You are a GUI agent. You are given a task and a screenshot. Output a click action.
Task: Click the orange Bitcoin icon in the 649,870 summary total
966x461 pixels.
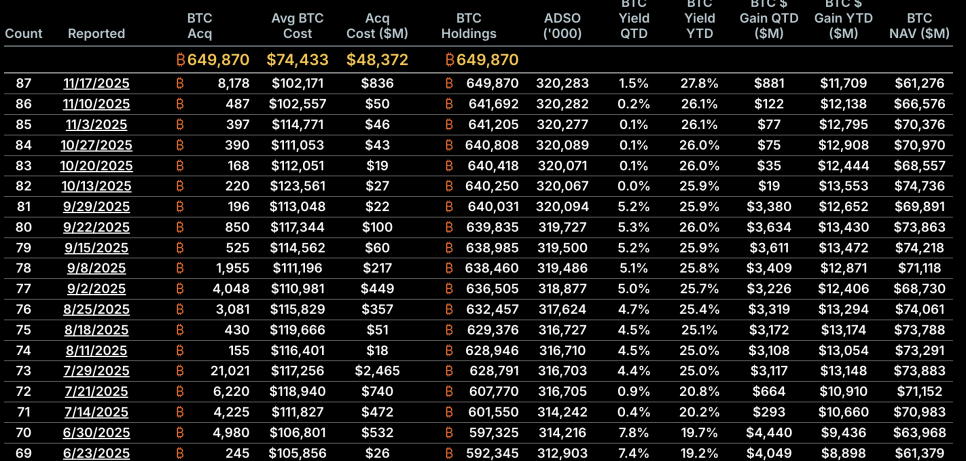click(181, 60)
